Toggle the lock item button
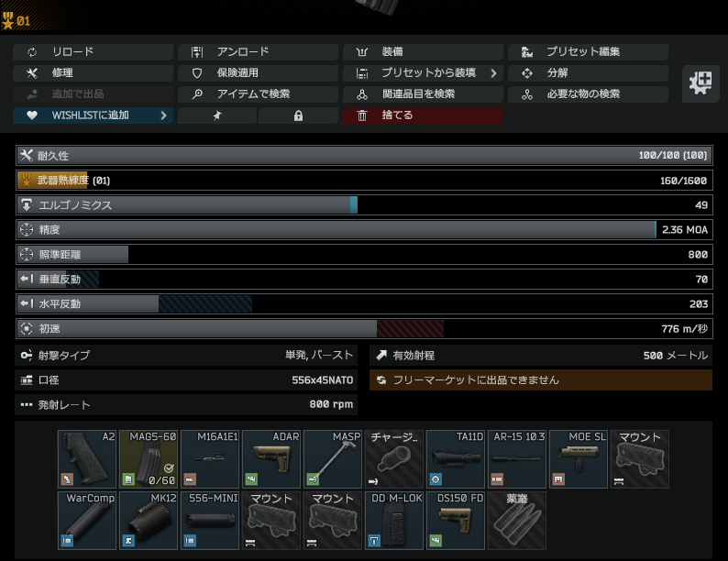Viewport: 728px width, 561px height. click(298, 115)
